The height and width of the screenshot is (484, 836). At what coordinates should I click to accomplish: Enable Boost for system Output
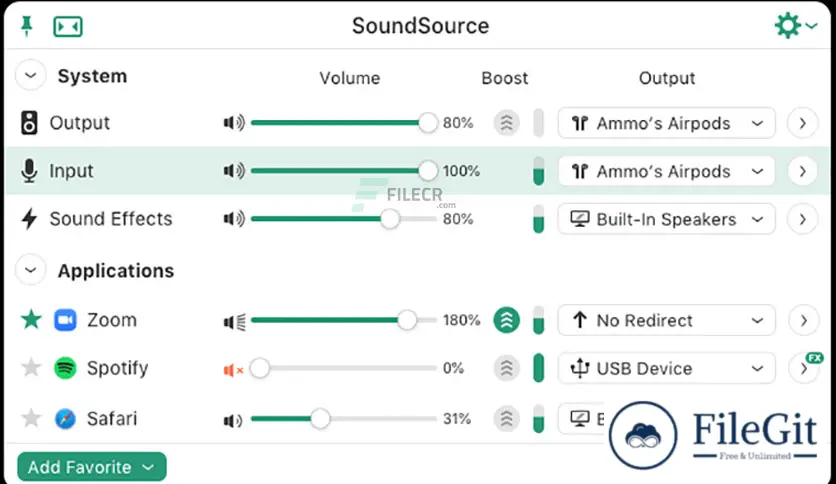click(506, 123)
